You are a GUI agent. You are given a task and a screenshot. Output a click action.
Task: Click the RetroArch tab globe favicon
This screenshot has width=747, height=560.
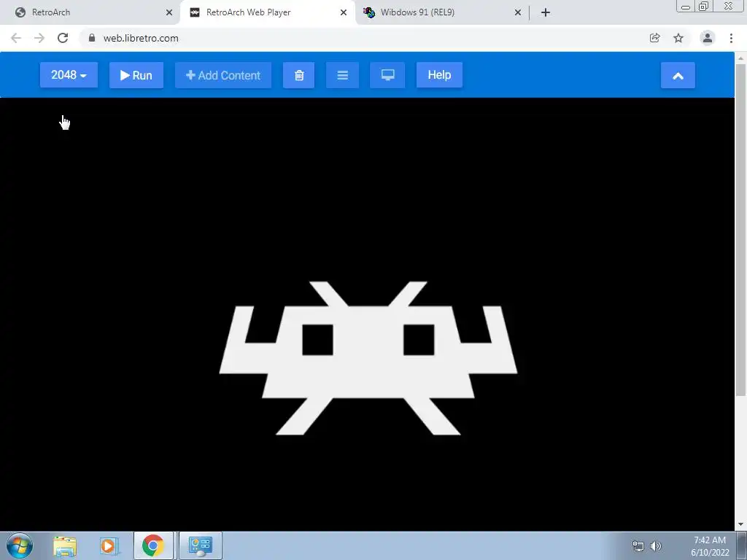(20, 12)
